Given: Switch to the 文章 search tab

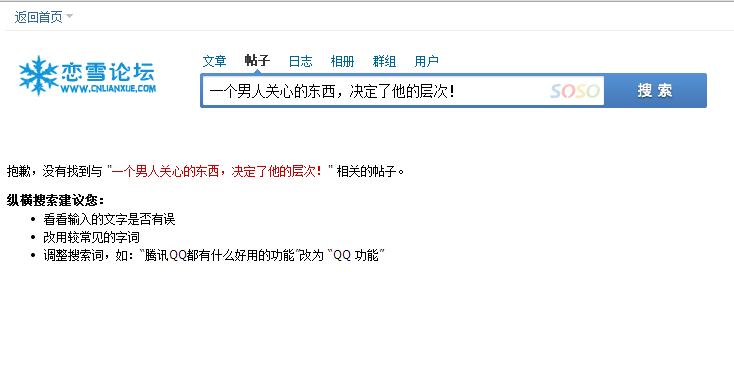Looking at the screenshot, I should (x=214, y=61).
